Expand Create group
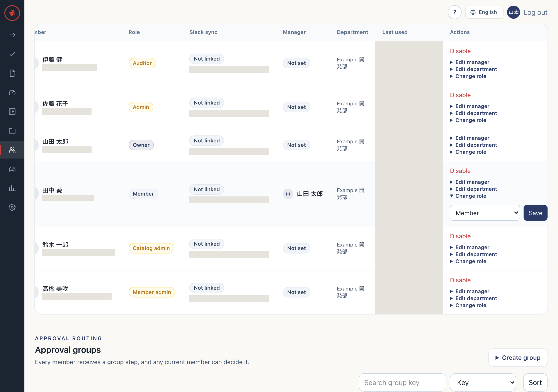Viewport: 558px width, 392px height. (518, 358)
